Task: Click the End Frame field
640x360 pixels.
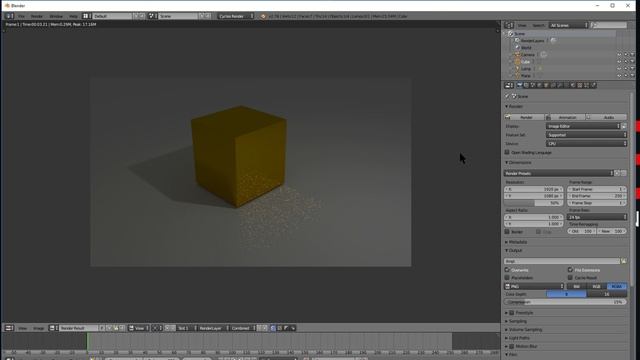Action: tap(597, 196)
